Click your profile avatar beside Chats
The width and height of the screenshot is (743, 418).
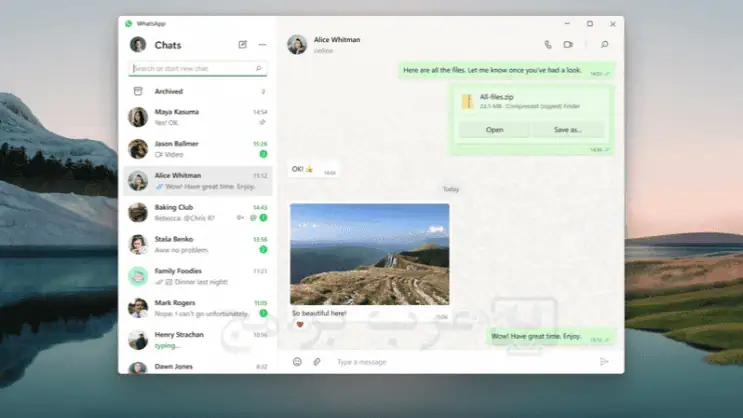tap(138, 45)
